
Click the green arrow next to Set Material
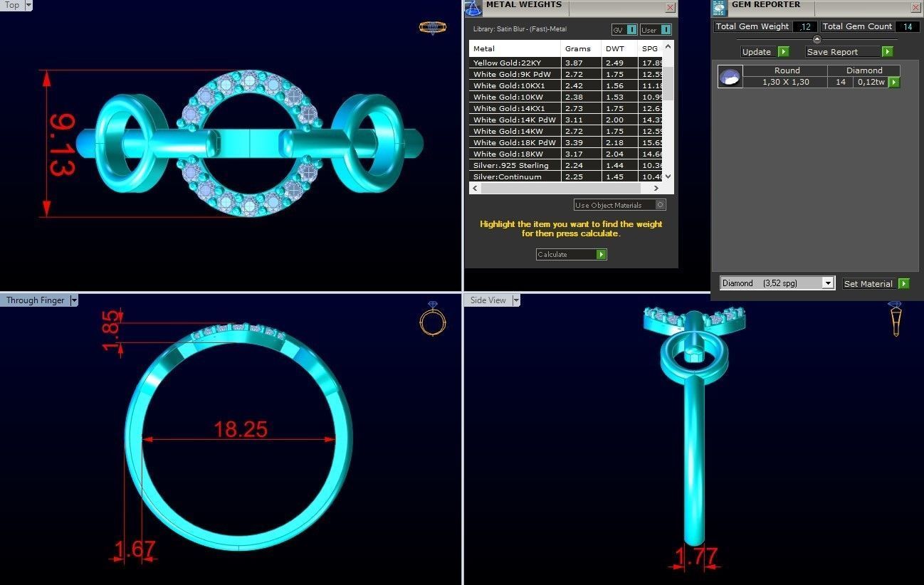pyautogui.click(x=904, y=283)
